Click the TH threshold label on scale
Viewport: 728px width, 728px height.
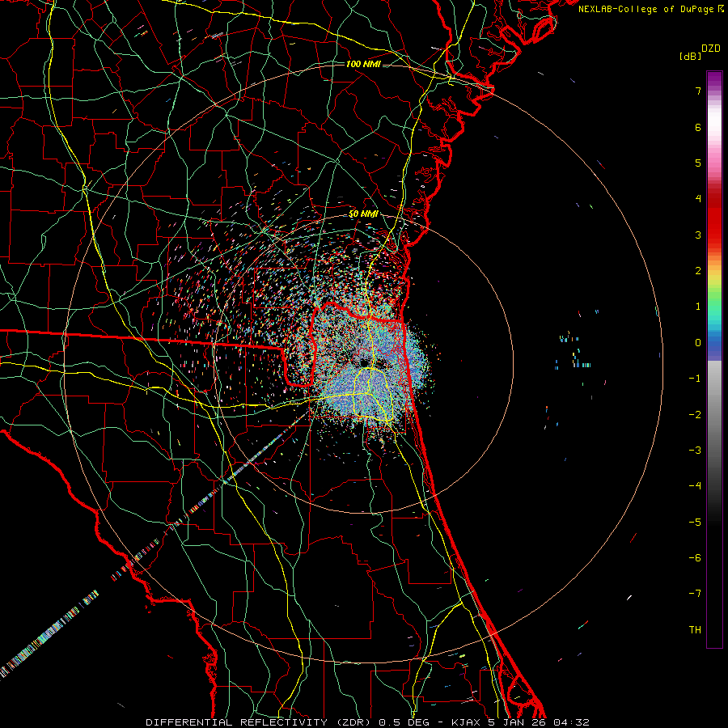tap(695, 629)
